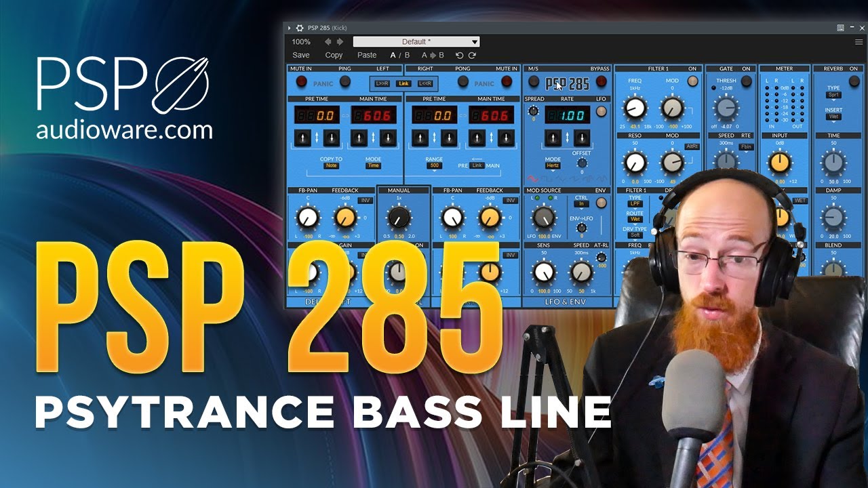Toggle the PRE Link MAIN button
This screenshot has height=488, width=868.
477,165
